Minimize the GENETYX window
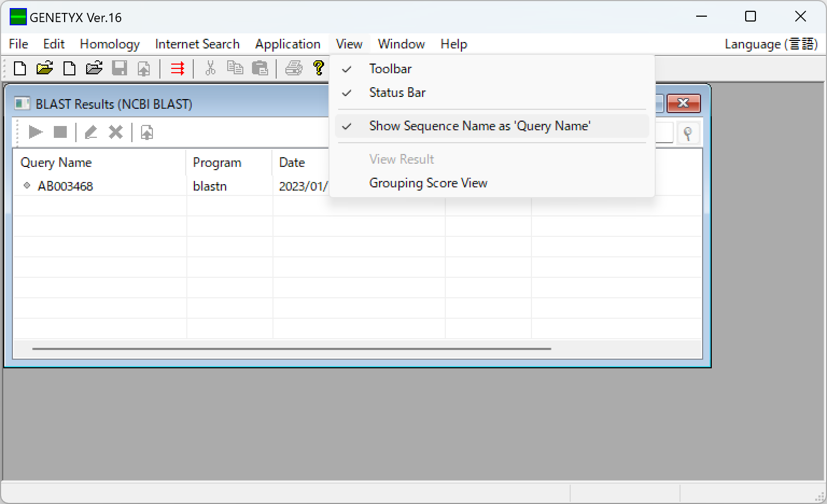The image size is (827, 504). click(702, 17)
